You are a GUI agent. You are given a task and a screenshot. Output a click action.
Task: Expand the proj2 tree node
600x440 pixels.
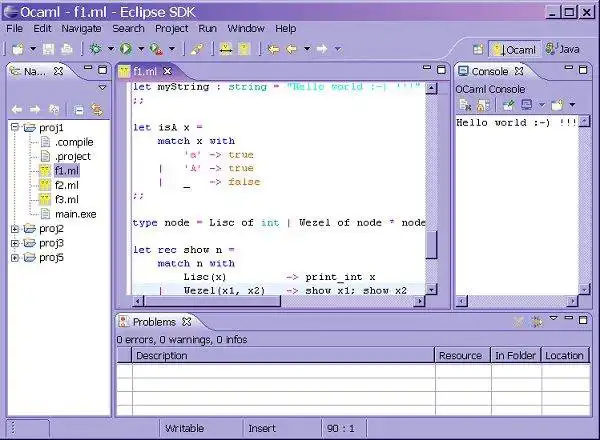(x=15, y=229)
